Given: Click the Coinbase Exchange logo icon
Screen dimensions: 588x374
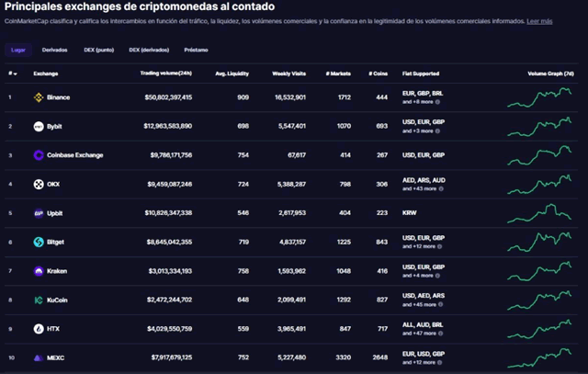Looking at the screenshot, I should click(x=40, y=155).
